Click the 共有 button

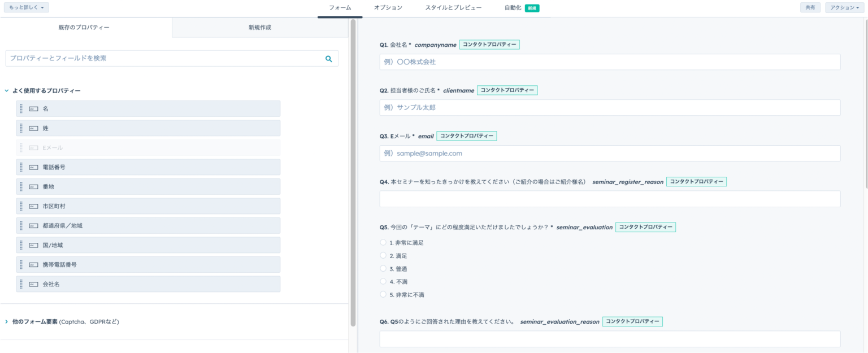pyautogui.click(x=810, y=7)
